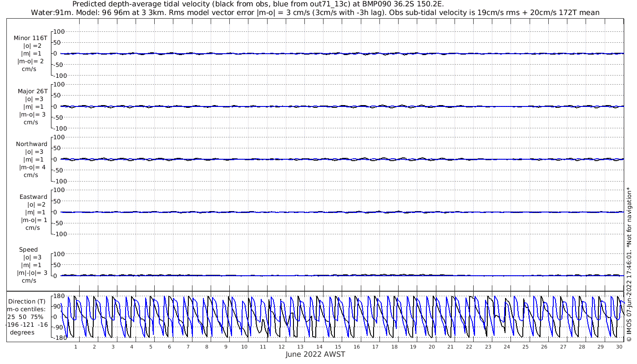Click the "|m-o|= 1" value under Eastward
This screenshot has width=637, height=364.
click(x=34, y=220)
